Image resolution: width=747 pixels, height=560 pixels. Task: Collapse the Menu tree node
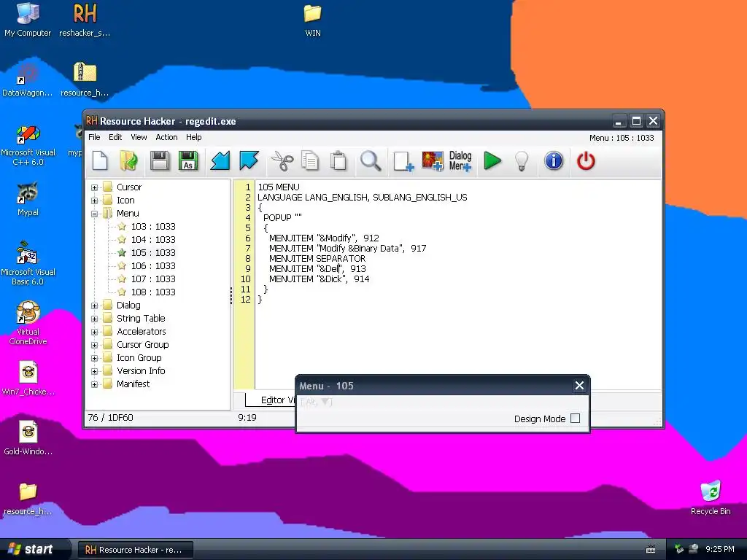pyautogui.click(x=94, y=214)
